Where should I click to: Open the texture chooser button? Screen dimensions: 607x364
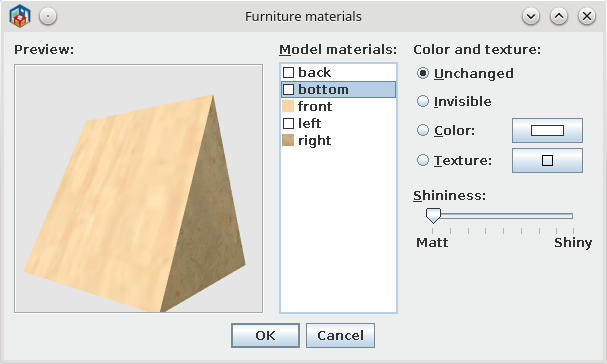point(547,160)
